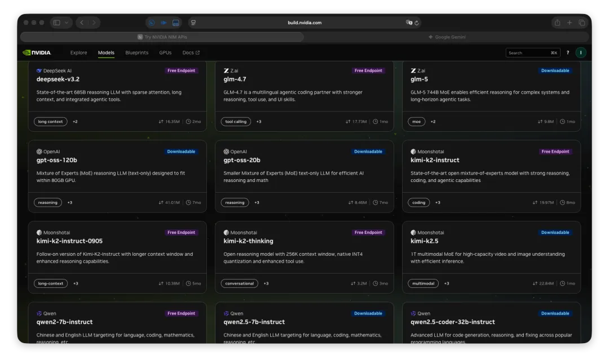Click the Qwen logo on qwen2-7b-instruct card
The image size is (609, 364).
(39, 313)
